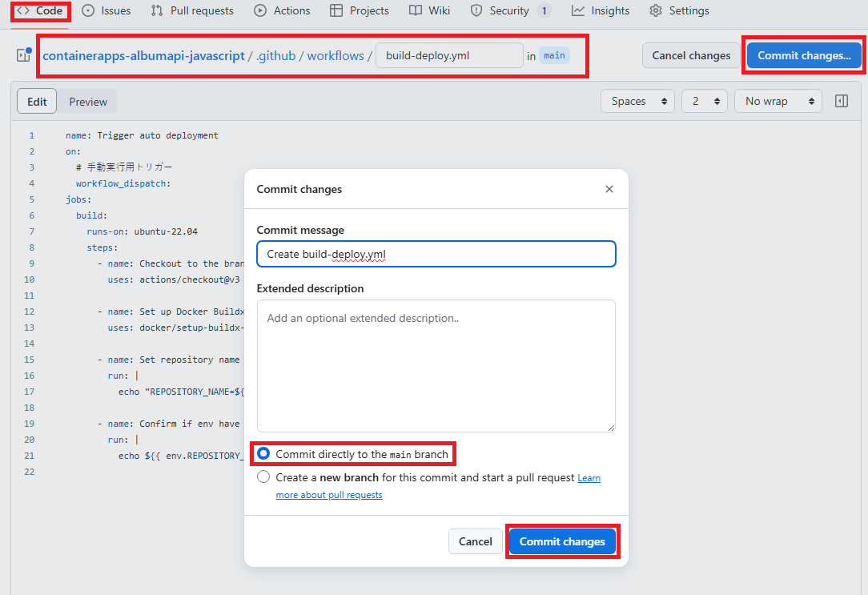868x595 pixels.
Task: Open the No wrap line mode dropdown
Action: [778, 101]
